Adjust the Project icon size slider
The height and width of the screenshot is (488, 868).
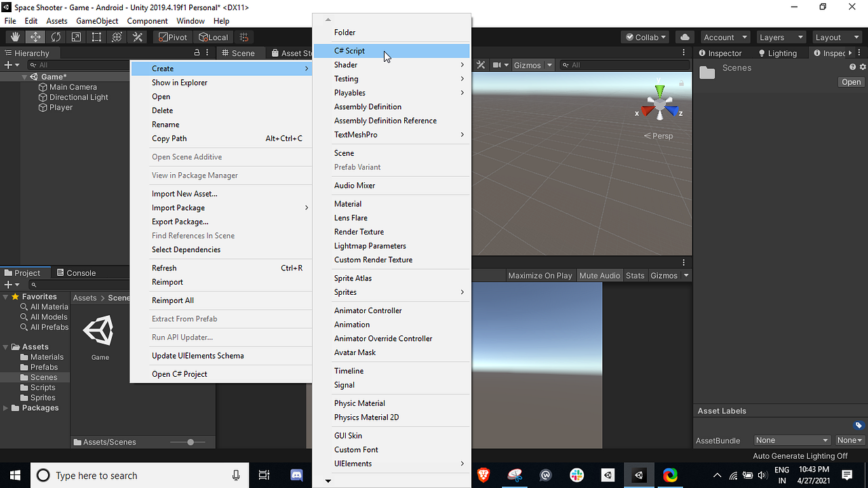(x=191, y=442)
